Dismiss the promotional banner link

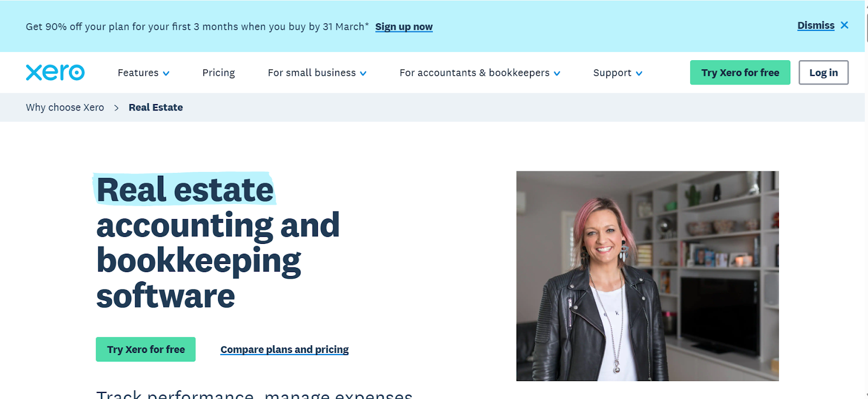816,25
